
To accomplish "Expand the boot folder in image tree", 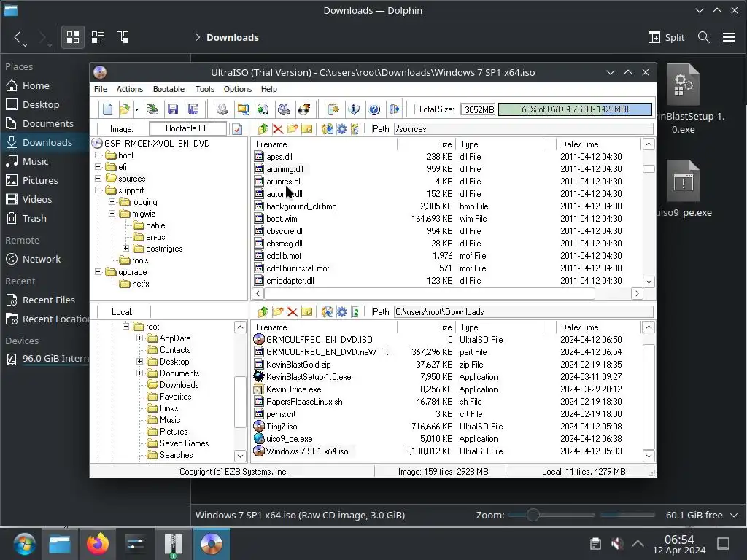I will [98, 155].
